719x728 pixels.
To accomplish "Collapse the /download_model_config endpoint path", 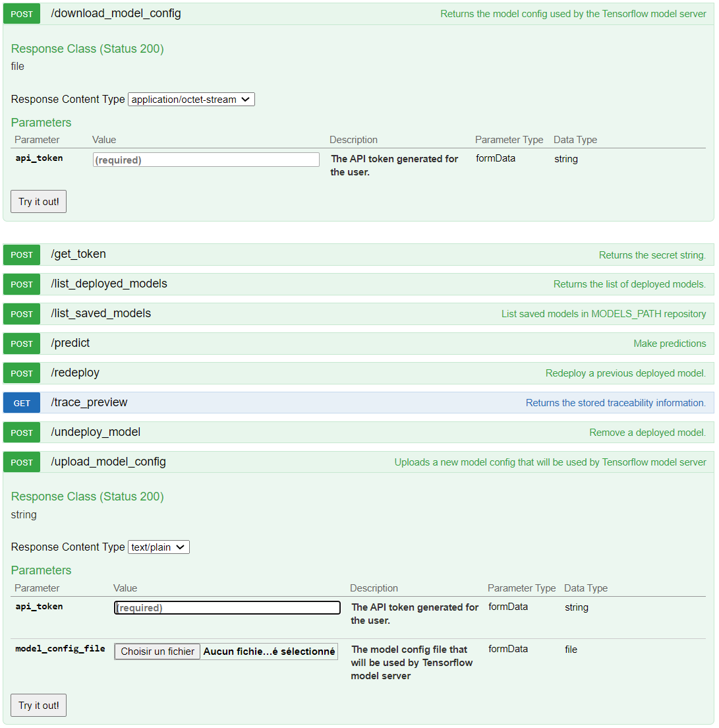I will 116,13.
